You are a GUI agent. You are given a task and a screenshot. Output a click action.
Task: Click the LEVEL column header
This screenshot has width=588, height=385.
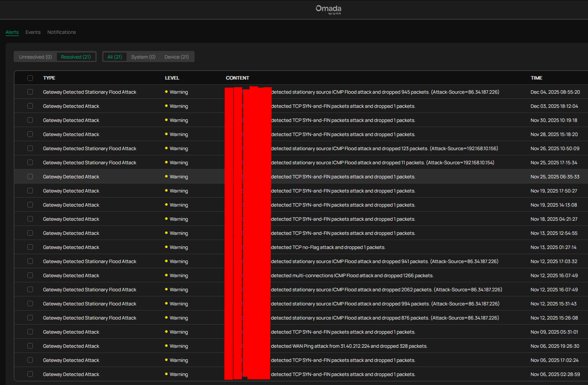coord(172,78)
